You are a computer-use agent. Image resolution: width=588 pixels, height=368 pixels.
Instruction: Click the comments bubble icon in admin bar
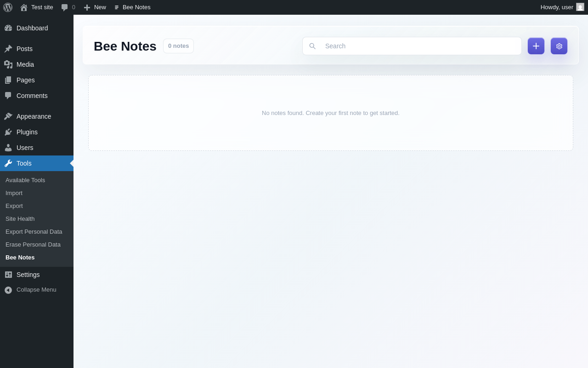(65, 7)
